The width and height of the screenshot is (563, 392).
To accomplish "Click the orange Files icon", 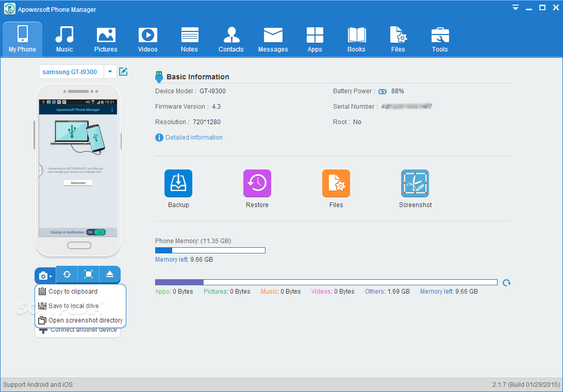I will tap(336, 183).
